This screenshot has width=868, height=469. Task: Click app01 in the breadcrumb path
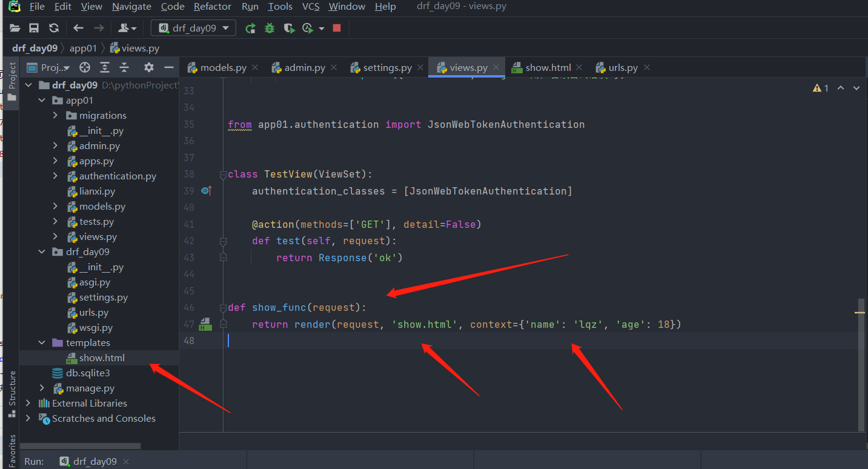pyautogui.click(x=83, y=48)
